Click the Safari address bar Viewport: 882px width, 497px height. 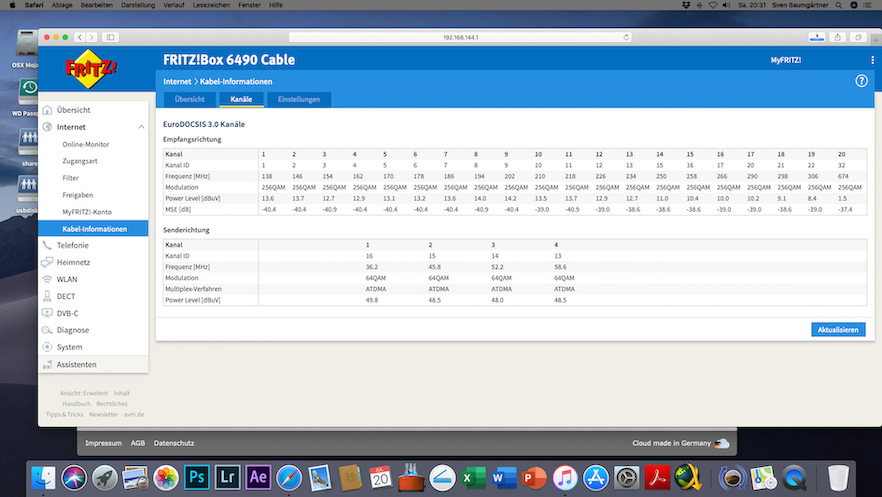click(460, 37)
